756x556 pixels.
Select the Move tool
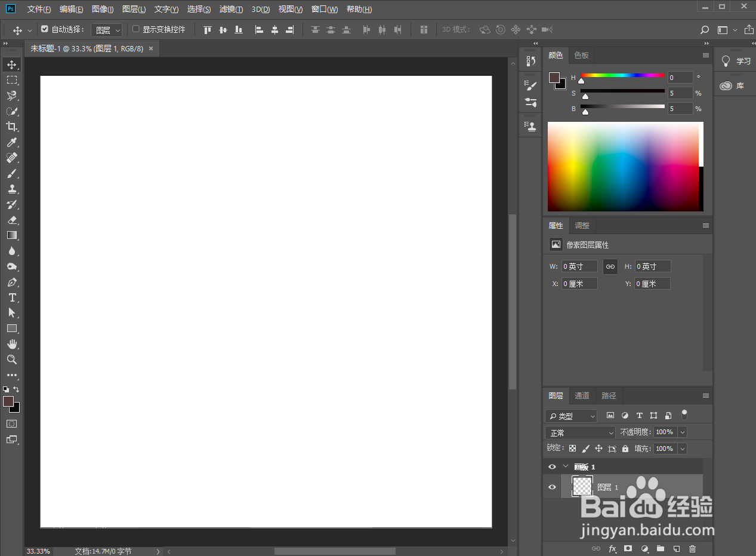coord(12,64)
